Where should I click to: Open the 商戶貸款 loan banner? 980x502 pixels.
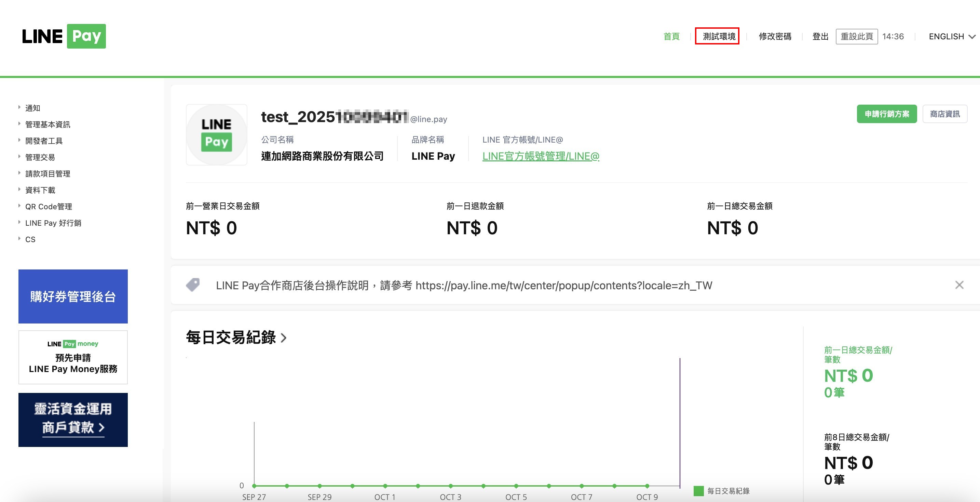tap(73, 420)
